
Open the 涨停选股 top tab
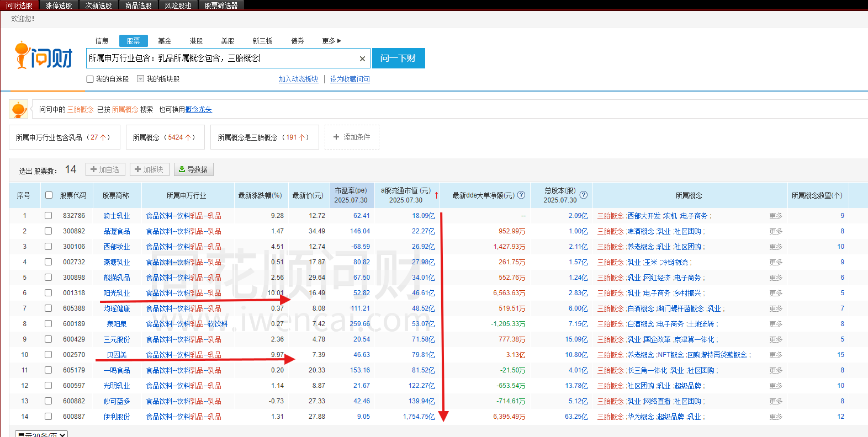pos(59,6)
